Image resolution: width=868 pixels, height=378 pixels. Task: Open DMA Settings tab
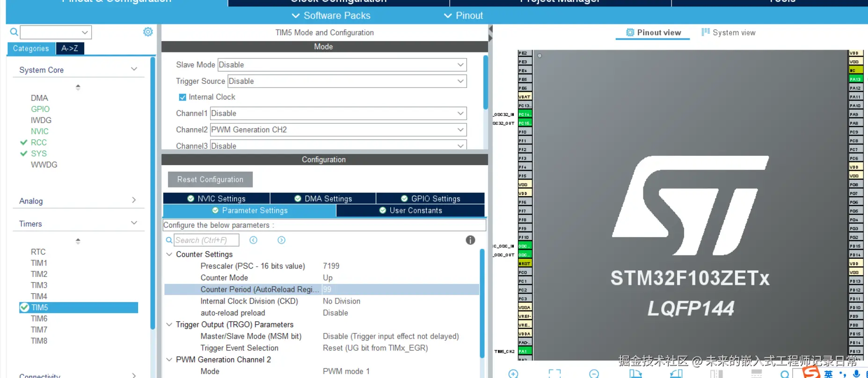click(x=323, y=198)
